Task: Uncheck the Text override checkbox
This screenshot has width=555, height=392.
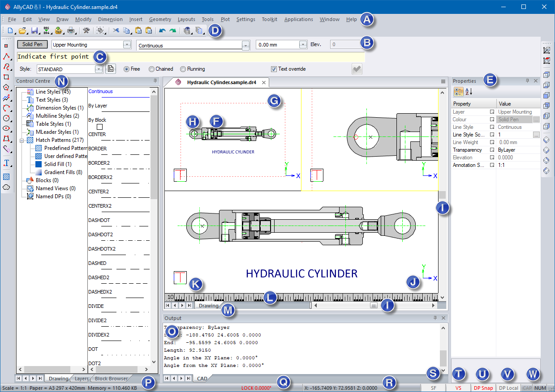Action: [274, 69]
